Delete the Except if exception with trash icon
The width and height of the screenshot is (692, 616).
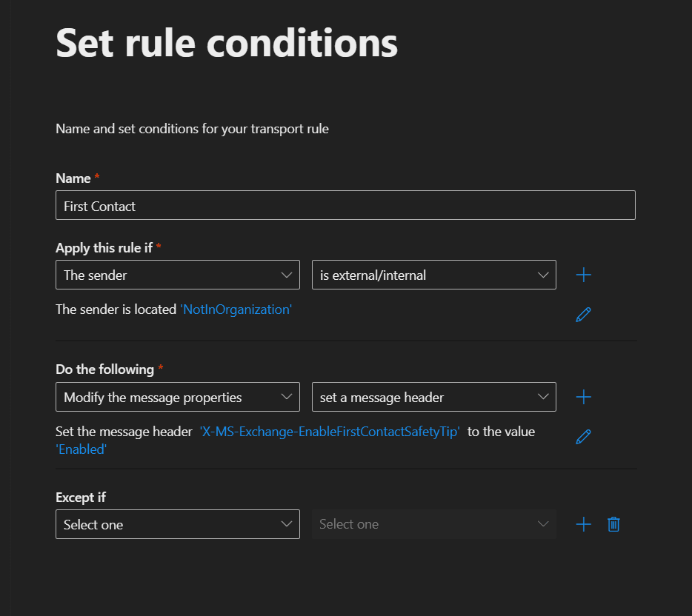click(613, 525)
